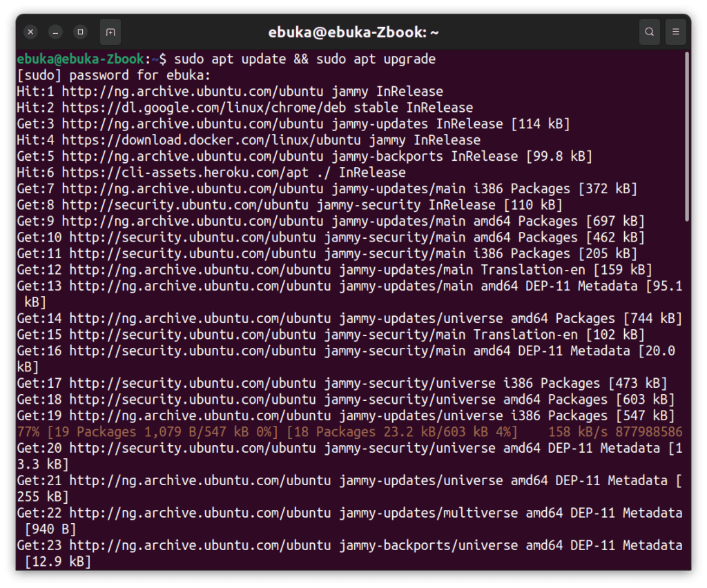Click the 'Get:11' line with [205 kB]
The width and height of the screenshot is (707, 588).
click(x=327, y=254)
